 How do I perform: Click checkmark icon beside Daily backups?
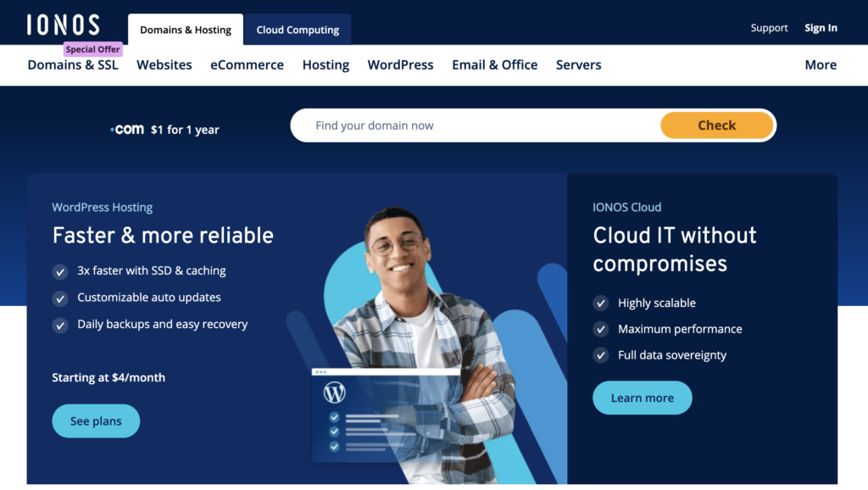click(x=60, y=325)
